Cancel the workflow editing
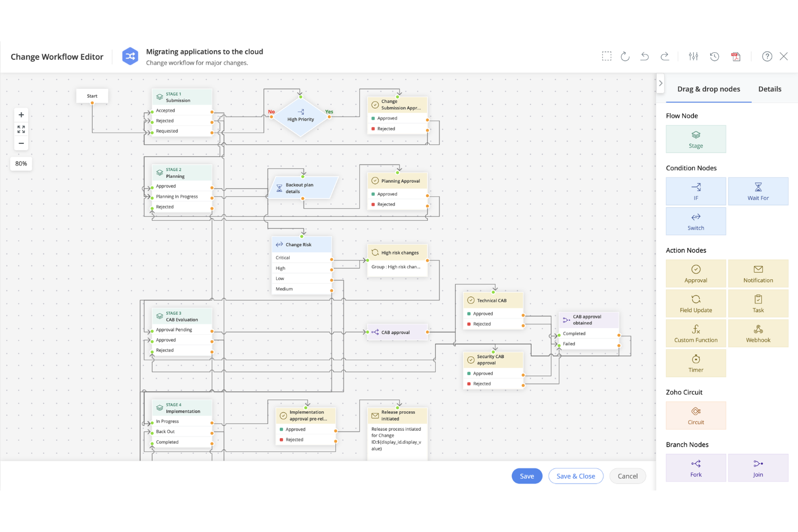 click(x=627, y=476)
